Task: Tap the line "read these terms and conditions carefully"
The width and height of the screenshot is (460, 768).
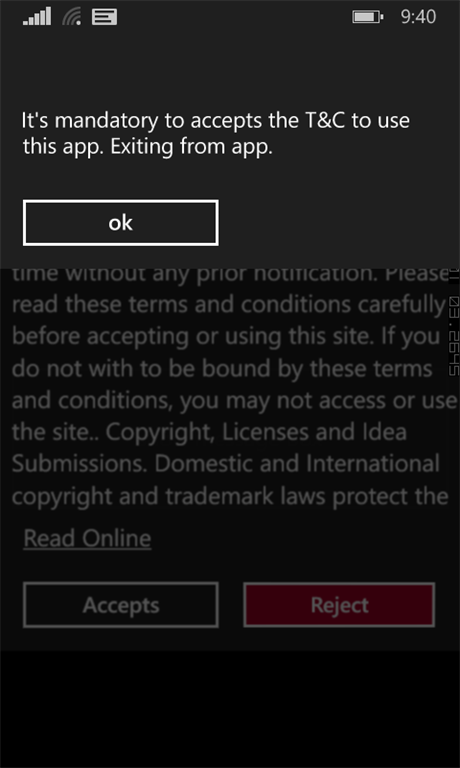Action: pyautogui.click(x=228, y=305)
